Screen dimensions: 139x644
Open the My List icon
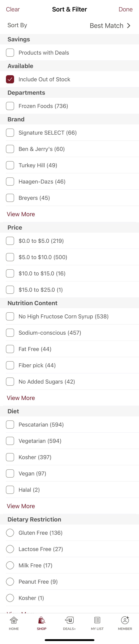97,620
